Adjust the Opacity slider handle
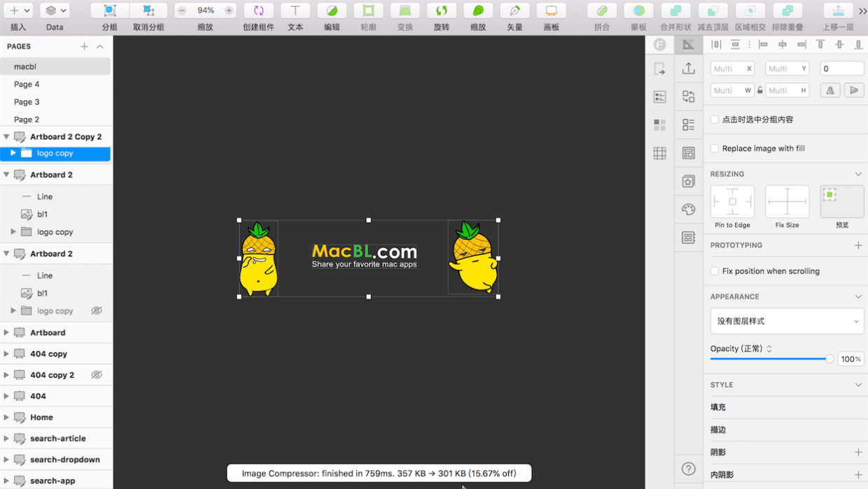868x489 pixels. tap(829, 359)
